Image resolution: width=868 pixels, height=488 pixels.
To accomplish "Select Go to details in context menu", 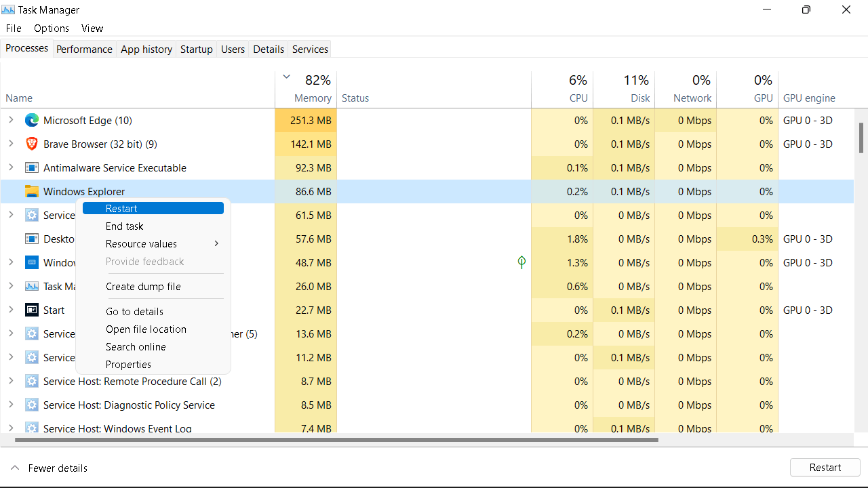I will (x=153, y=312).
